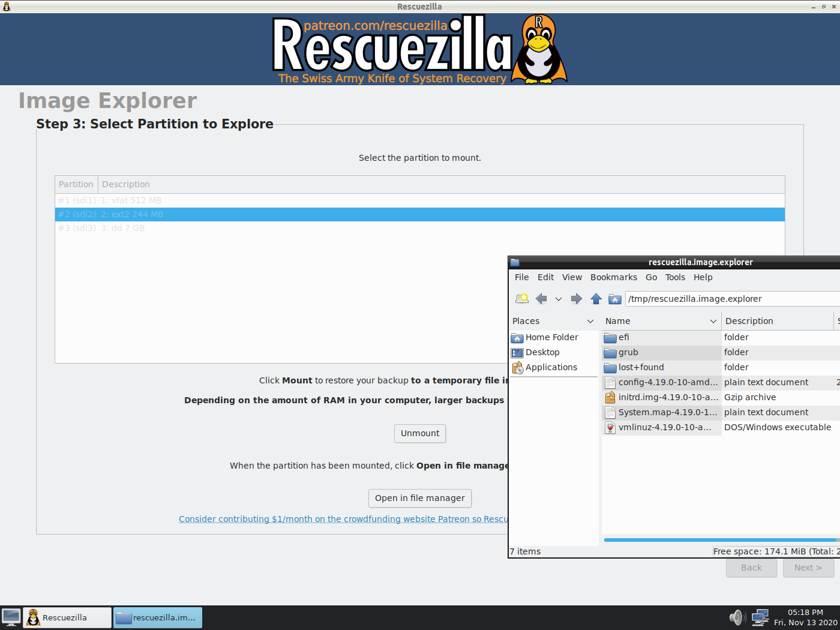Viewport: 840px width, 630px height.
Task: Click the Open in file manager button
Action: tap(419, 498)
